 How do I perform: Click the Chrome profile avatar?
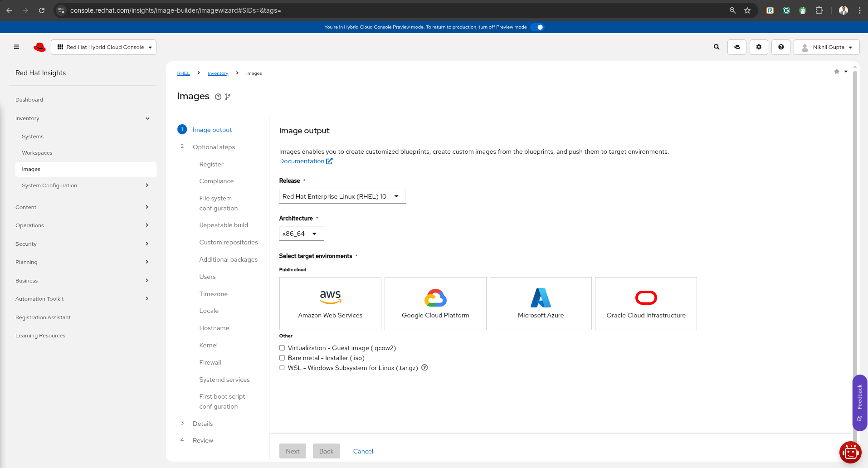point(844,10)
